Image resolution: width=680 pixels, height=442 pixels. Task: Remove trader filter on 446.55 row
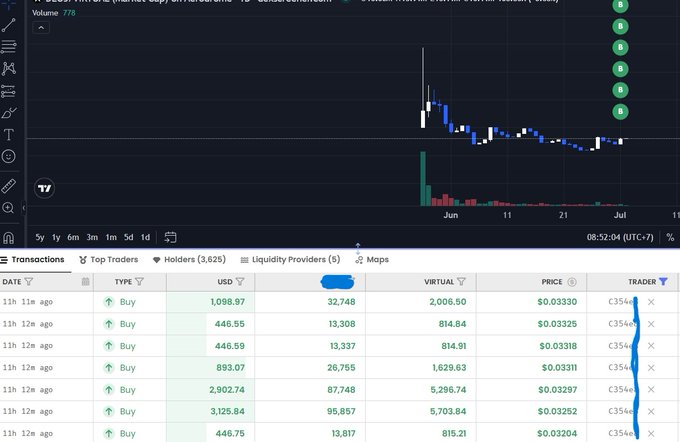(651, 324)
